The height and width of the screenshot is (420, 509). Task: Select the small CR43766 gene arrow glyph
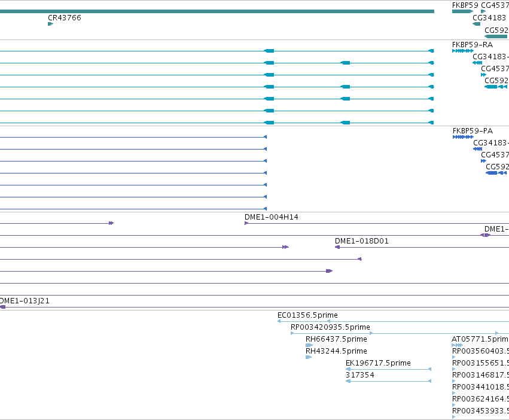click(51, 24)
